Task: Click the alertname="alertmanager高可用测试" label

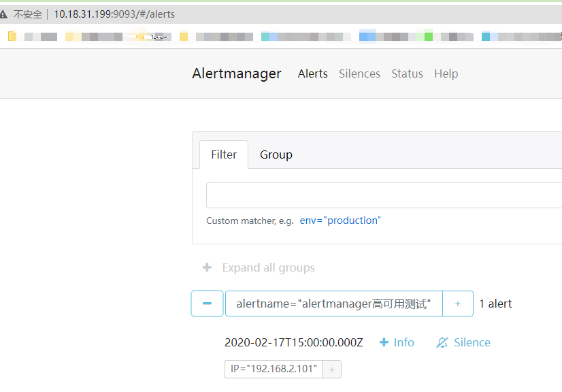Action: click(333, 304)
